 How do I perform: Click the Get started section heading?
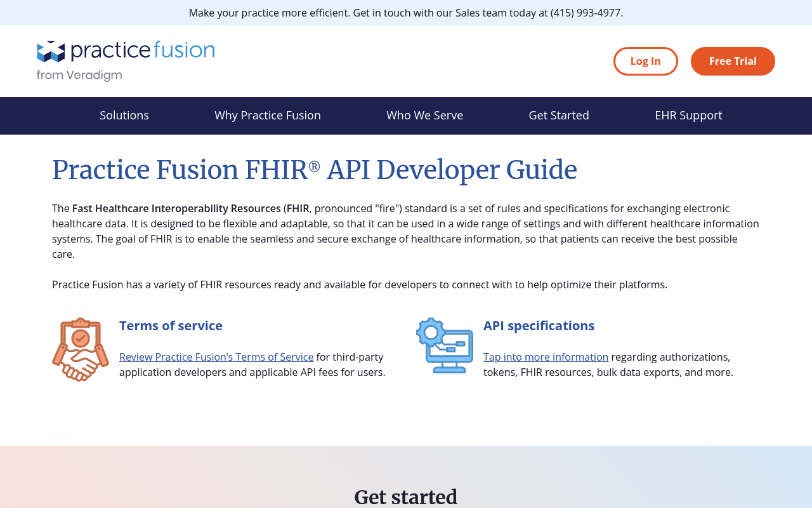pos(406,497)
